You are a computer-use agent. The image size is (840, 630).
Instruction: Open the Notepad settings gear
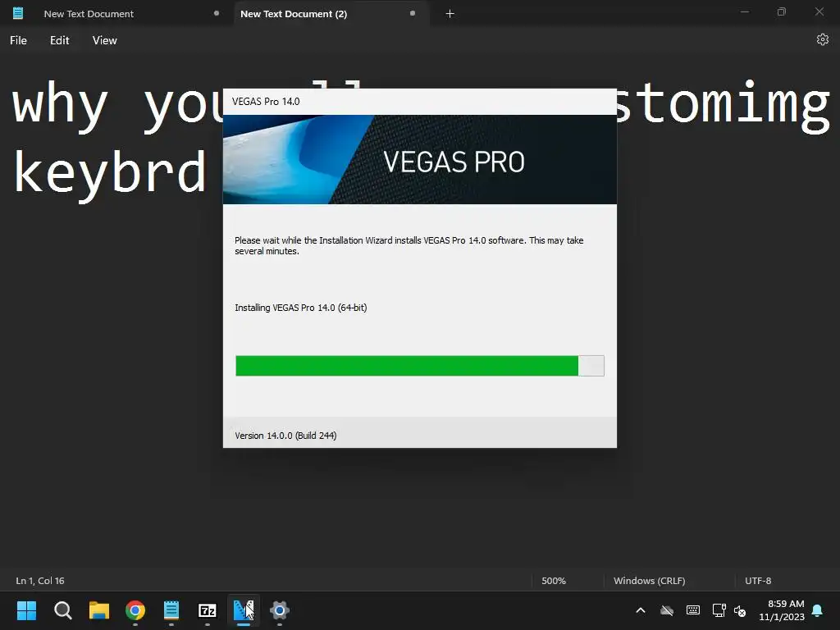pos(823,39)
